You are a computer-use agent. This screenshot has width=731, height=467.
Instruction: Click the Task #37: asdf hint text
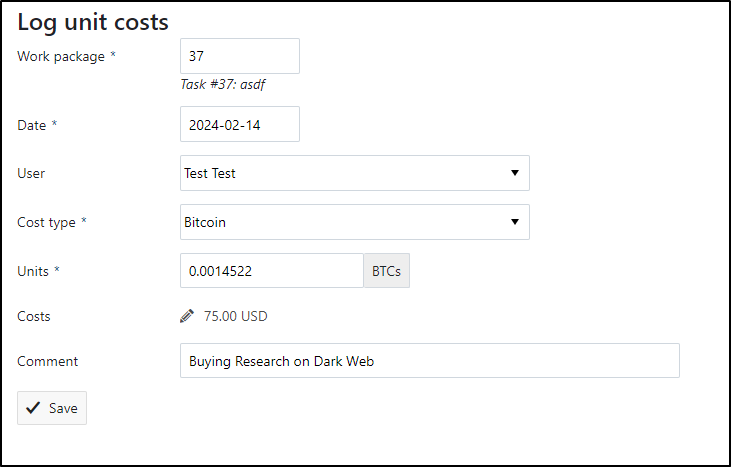pos(223,84)
